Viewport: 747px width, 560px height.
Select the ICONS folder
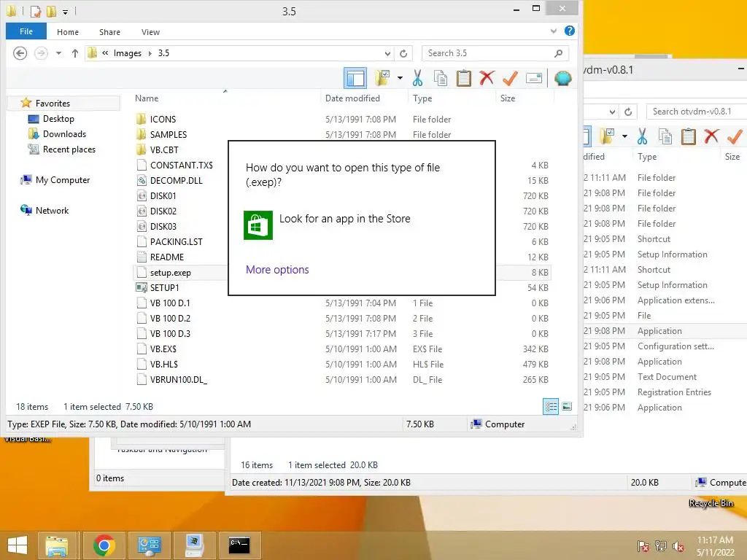tap(163, 119)
